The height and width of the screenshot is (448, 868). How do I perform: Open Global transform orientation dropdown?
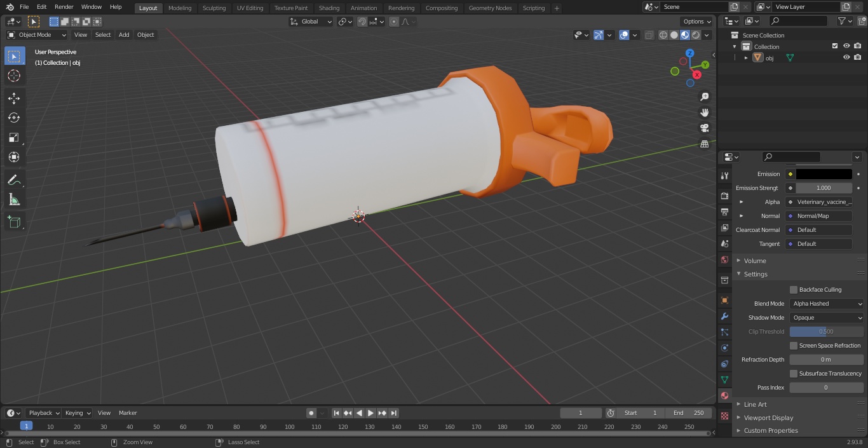click(311, 22)
